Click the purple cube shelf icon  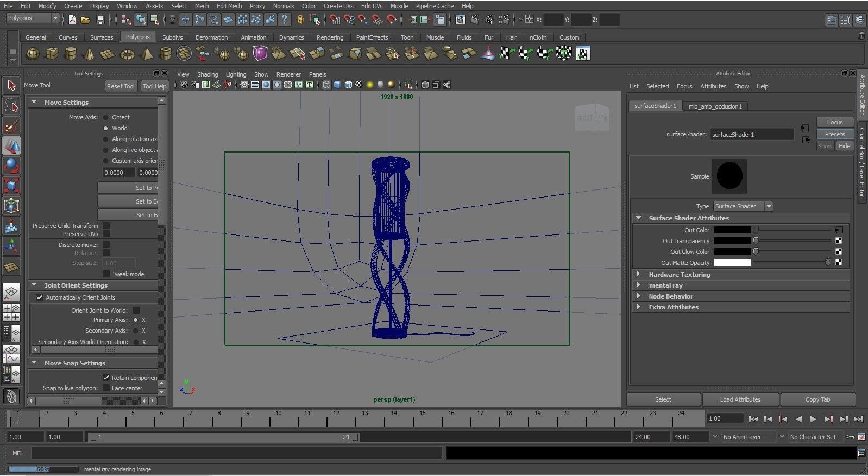(260, 53)
